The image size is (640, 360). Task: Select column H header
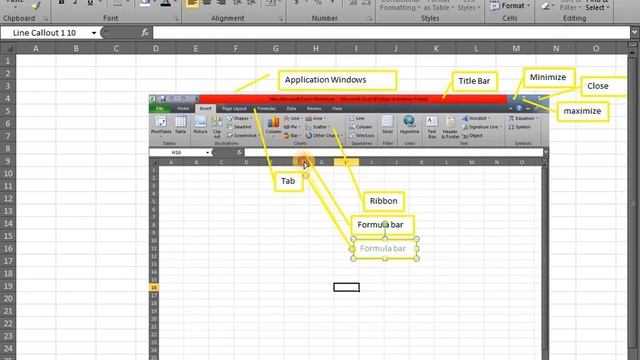point(316,49)
